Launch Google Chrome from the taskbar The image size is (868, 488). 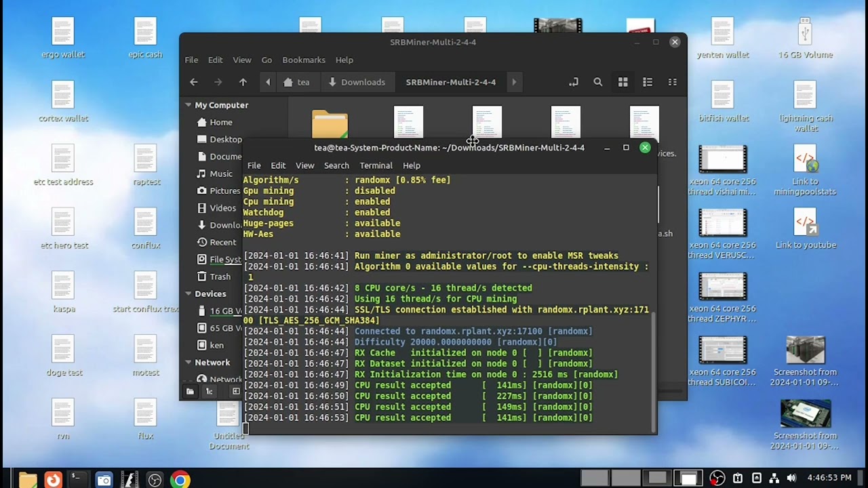click(180, 480)
